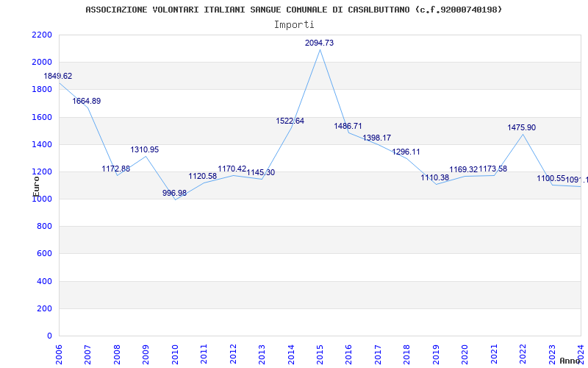The width and height of the screenshot is (588, 368).
Task: Select the 1486.71 data label
Action: click(x=348, y=126)
